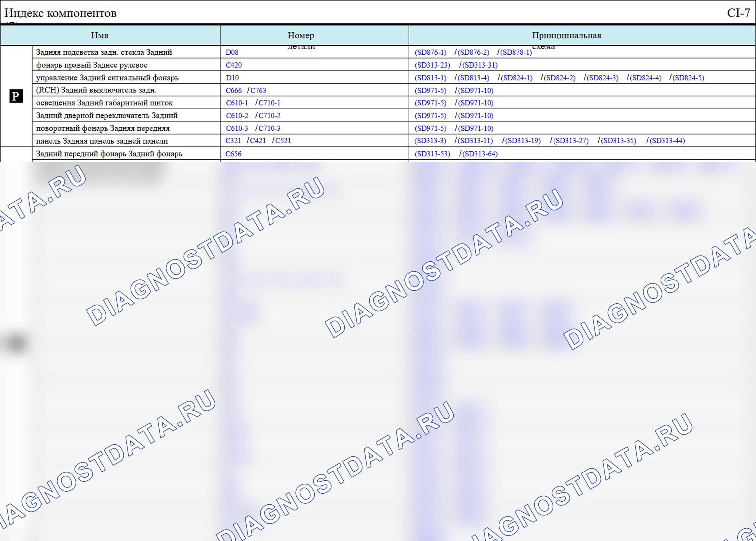Select row name 'Задний дверной переключатель Задний'
This screenshot has height=541, width=756.
[107, 115]
